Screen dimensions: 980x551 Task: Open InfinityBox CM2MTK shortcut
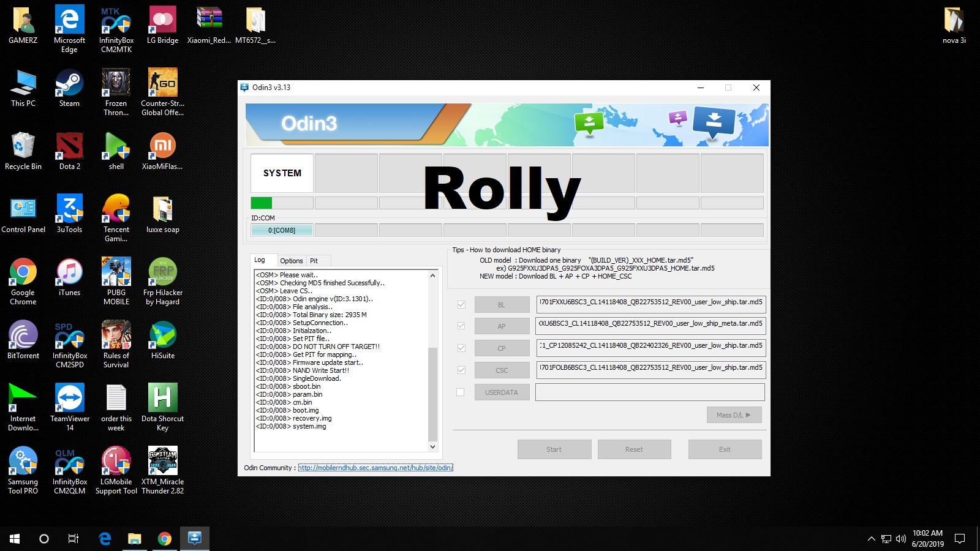coord(116,29)
